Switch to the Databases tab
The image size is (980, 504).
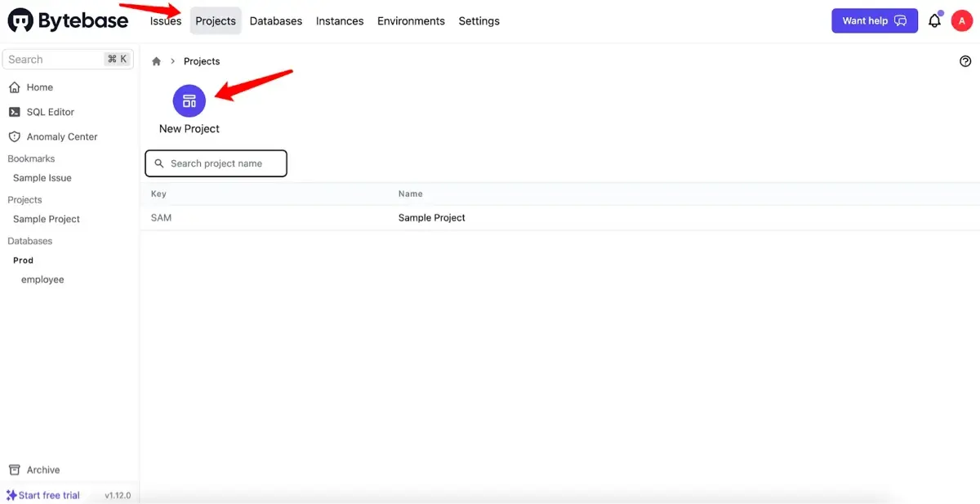click(276, 21)
